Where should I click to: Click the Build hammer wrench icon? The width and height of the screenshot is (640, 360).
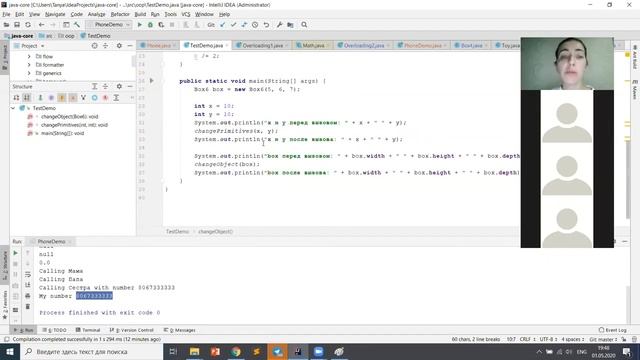pyautogui.click(x=77, y=25)
